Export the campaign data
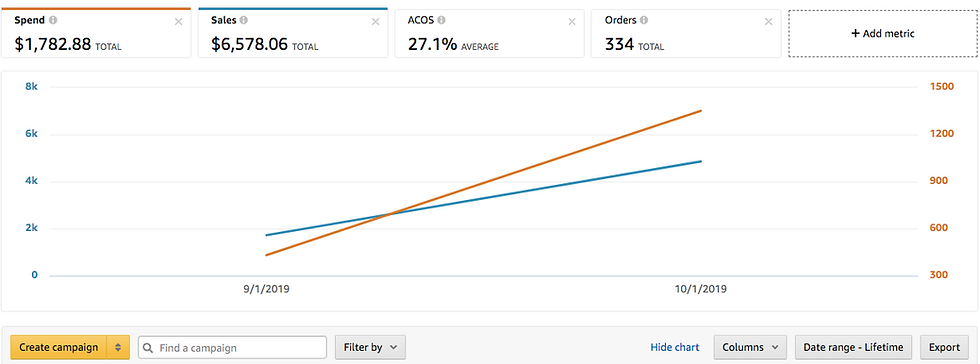This screenshot has width=980, height=364. pos(944,347)
